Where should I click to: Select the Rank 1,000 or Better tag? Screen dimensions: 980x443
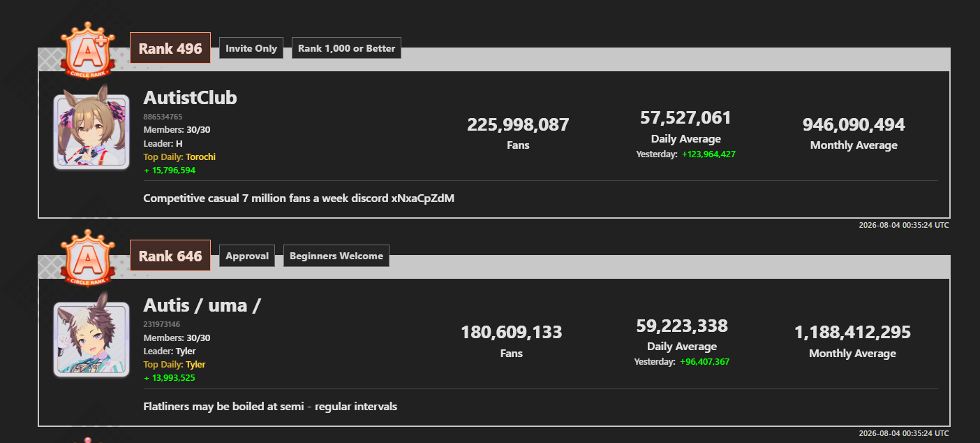tap(346, 48)
